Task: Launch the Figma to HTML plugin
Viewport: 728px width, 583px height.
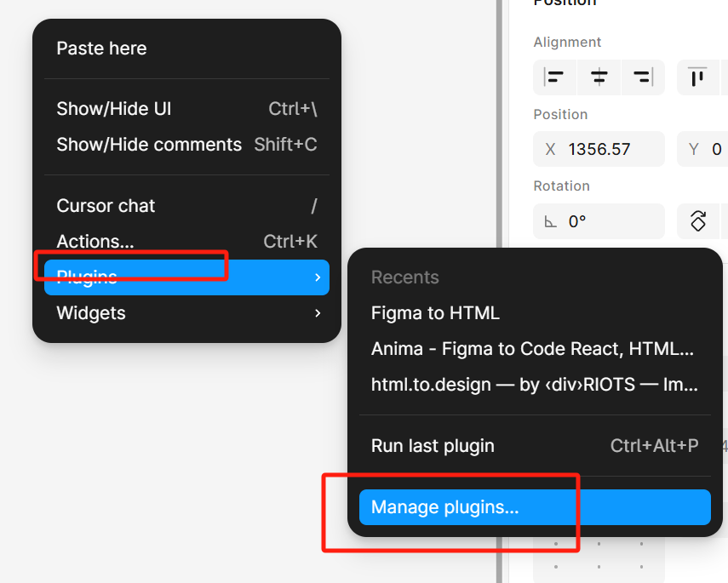Action: pyautogui.click(x=435, y=313)
